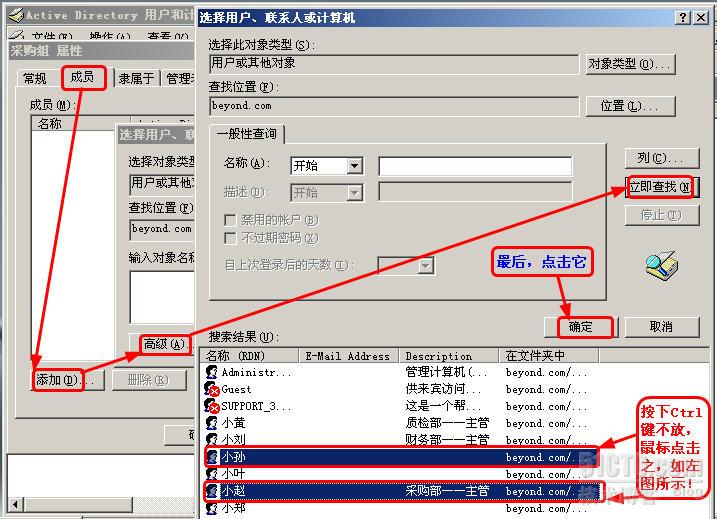
Task: Expand the 描述 condition dropdown
Action: [x=354, y=192]
